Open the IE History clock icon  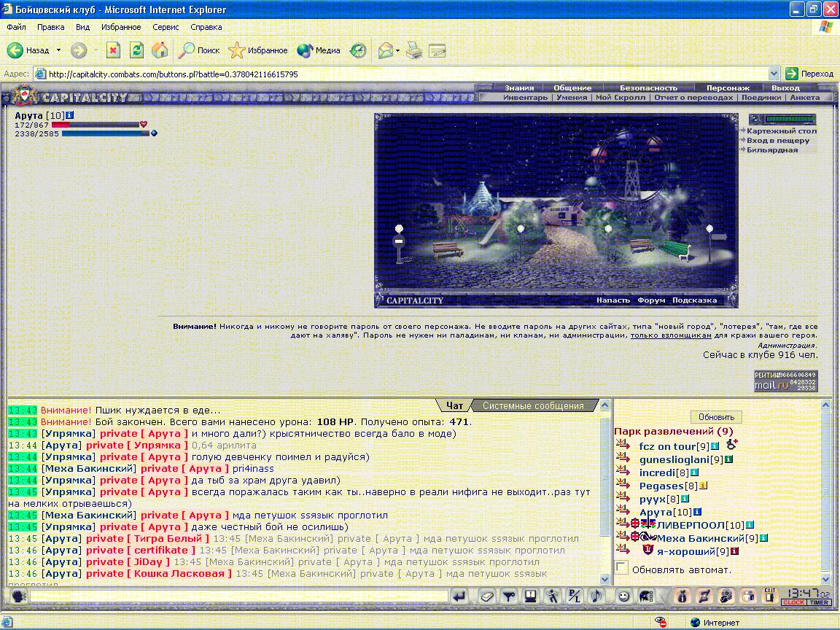point(358,50)
